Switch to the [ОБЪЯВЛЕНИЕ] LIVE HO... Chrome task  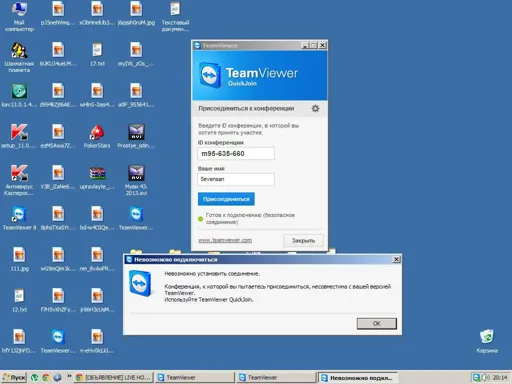tap(114, 377)
